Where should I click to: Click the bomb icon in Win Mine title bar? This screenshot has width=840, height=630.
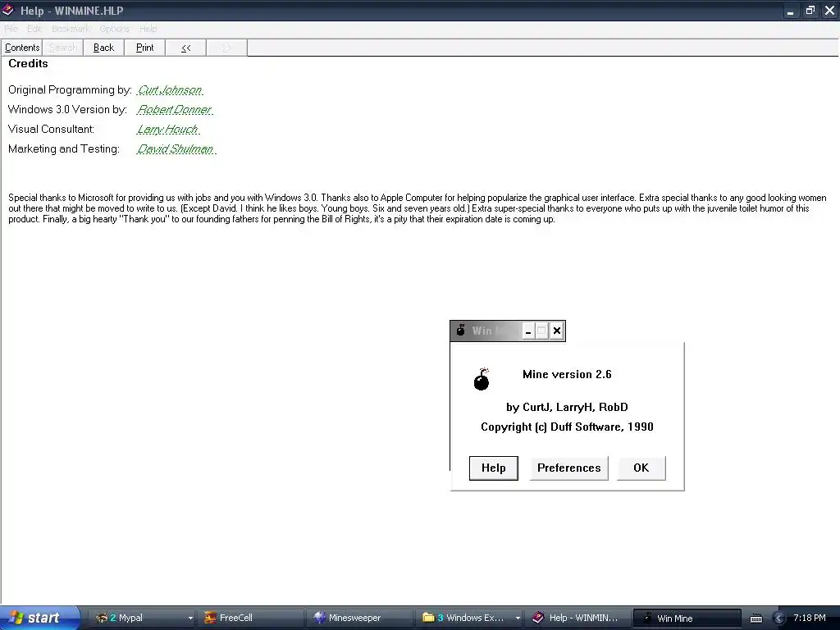tap(461, 331)
